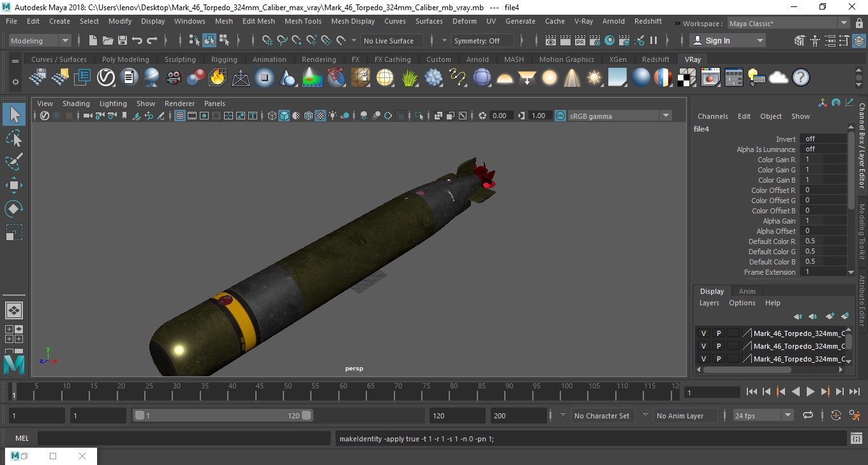The width and height of the screenshot is (868, 465).
Task: Open the 24 fps frame rate dropdown
Action: 763,415
